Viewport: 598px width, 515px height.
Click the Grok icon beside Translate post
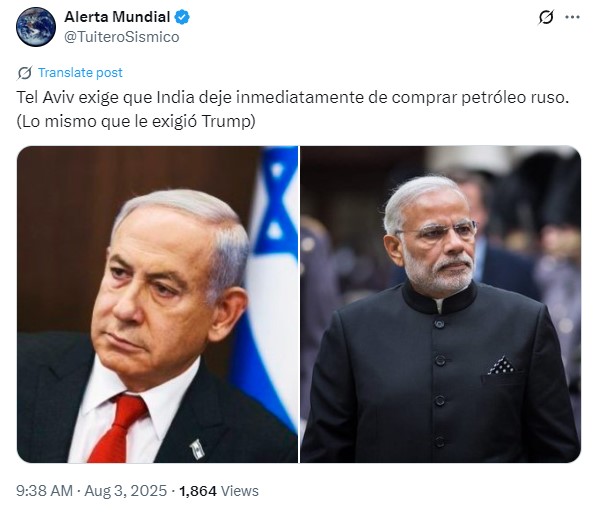coord(25,72)
